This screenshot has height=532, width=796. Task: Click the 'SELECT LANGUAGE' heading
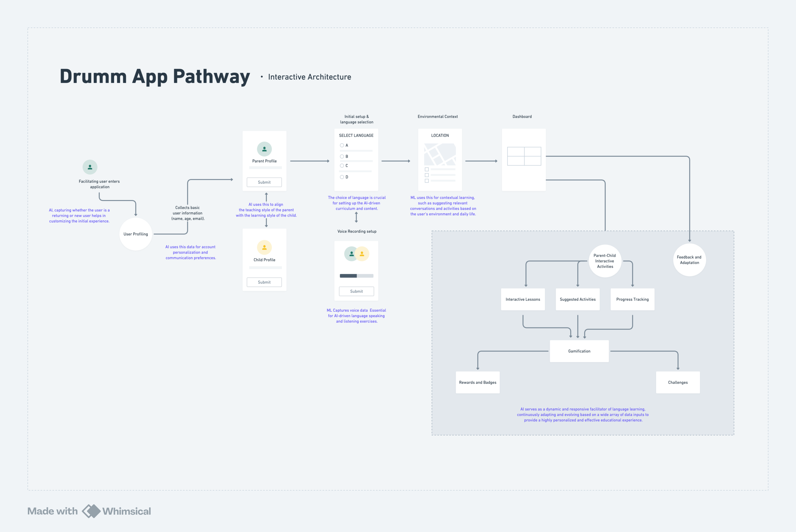[x=356, y=135]
